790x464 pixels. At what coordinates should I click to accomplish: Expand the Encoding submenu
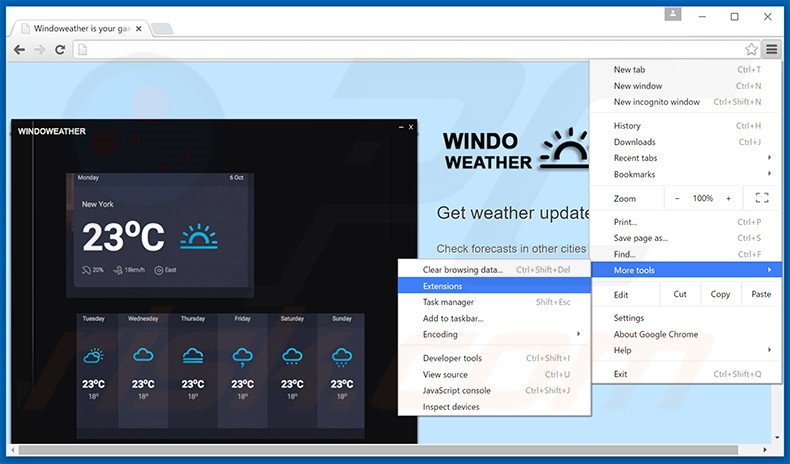coord(494,334)
